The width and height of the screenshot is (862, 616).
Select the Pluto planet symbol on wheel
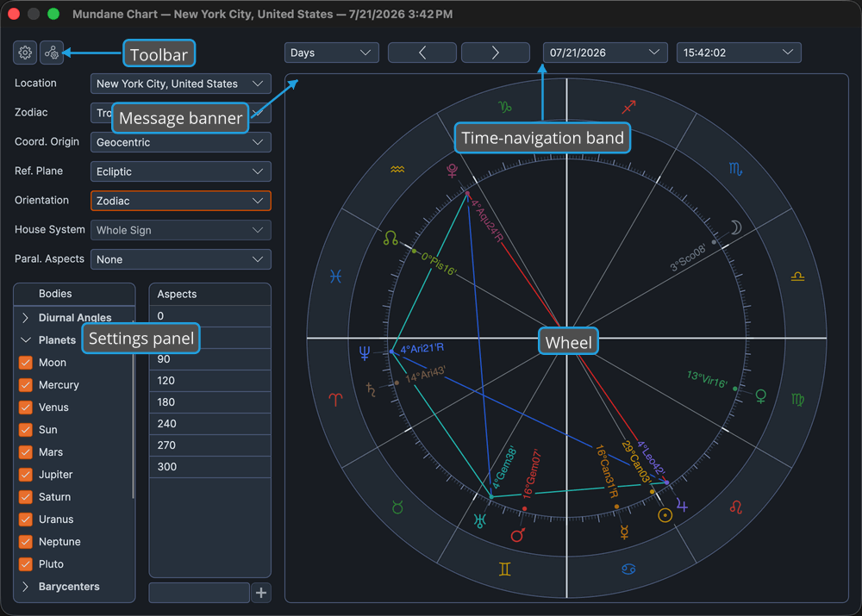tap(452, 171)
